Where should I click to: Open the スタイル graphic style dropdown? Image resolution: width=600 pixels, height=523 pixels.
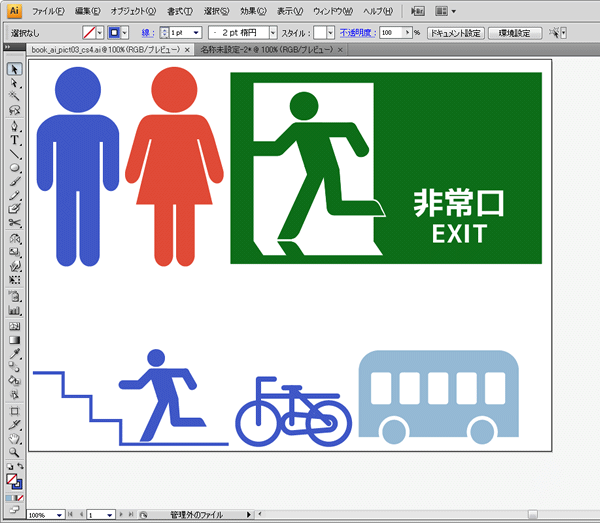(x=331, y=33)
